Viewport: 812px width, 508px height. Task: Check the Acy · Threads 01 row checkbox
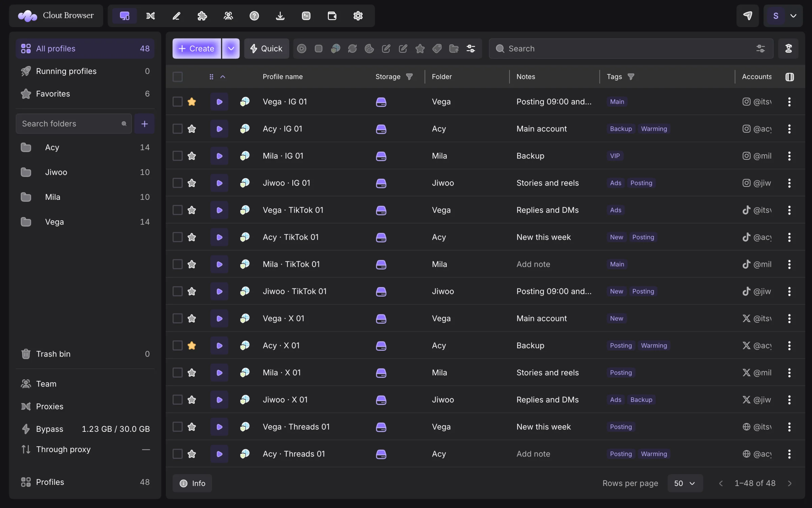coord(178,454)
